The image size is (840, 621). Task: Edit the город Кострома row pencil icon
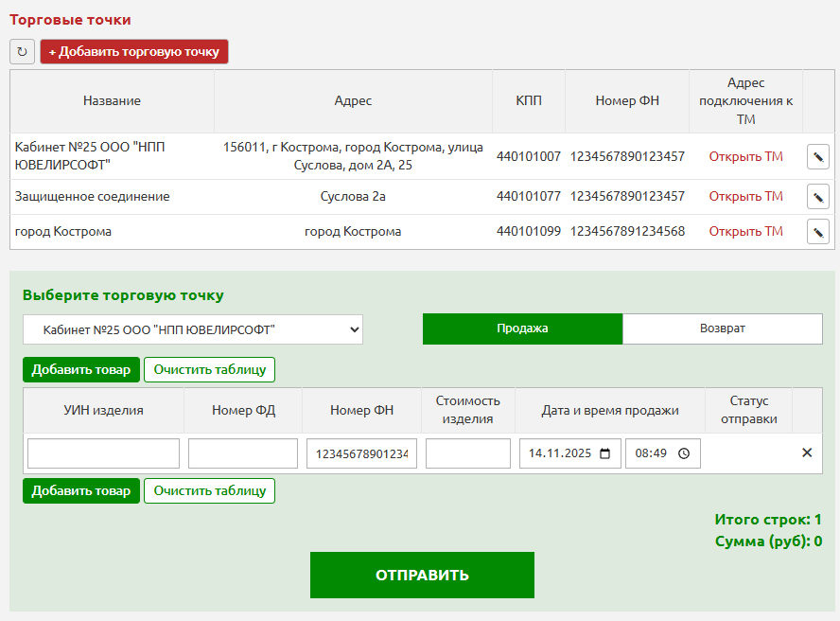coord(817,232)
